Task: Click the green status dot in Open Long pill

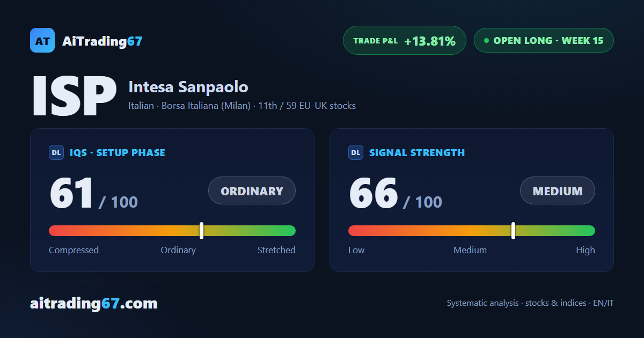Action: tap(486, 40)
